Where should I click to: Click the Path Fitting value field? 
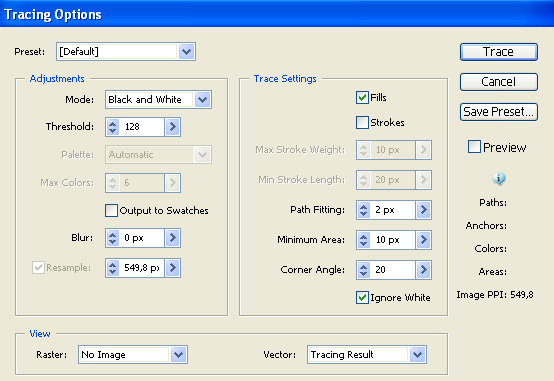[x=393, y=210]
